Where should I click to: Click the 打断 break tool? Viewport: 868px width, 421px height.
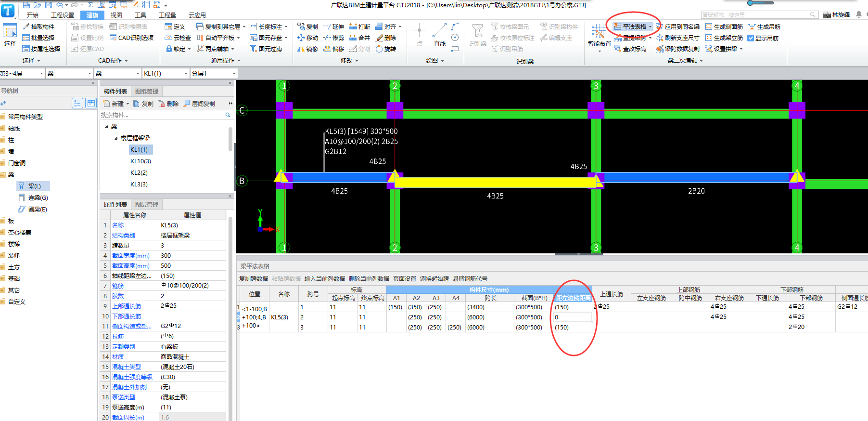click(x=359, y=26)
